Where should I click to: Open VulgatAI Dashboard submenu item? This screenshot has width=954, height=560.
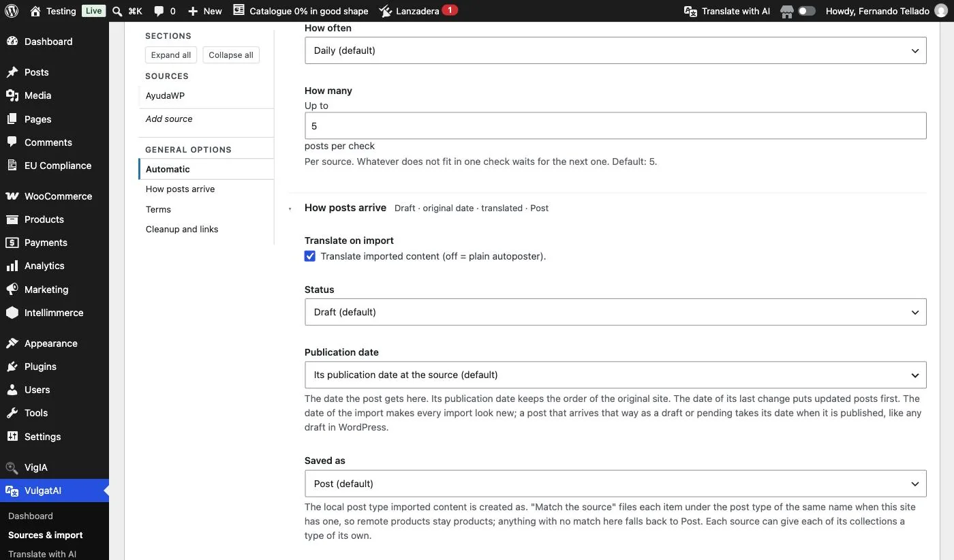tap(31, 516)
